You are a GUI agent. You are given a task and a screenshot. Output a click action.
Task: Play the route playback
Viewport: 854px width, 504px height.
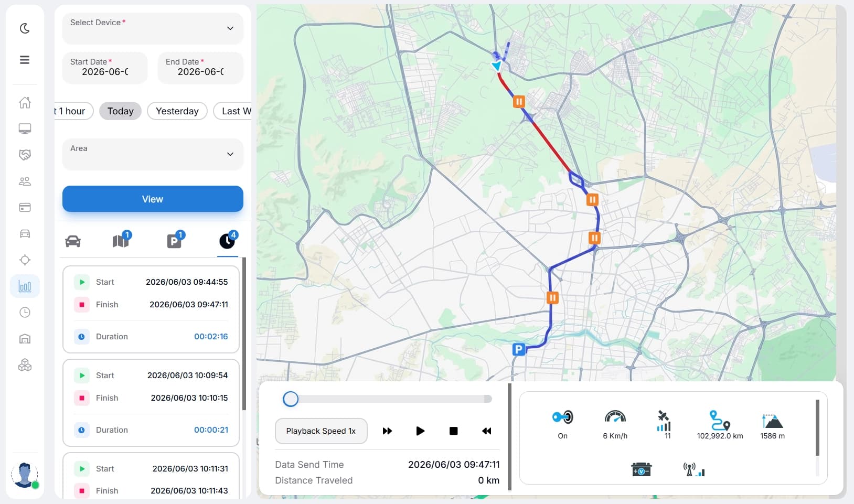[x=420, y=431]
